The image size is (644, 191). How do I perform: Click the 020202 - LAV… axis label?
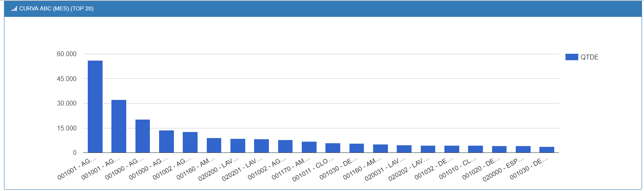pyautogui.click(x=409, y=169)
